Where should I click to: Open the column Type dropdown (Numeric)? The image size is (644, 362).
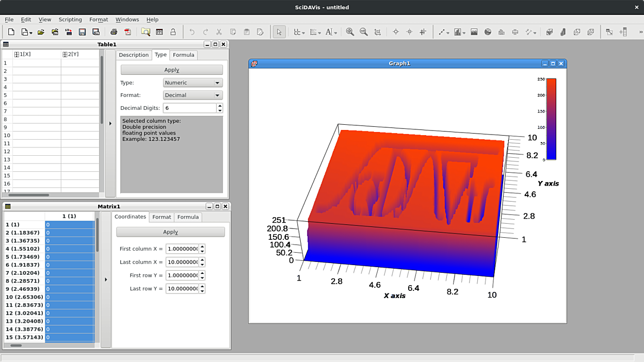coord(192,83)
